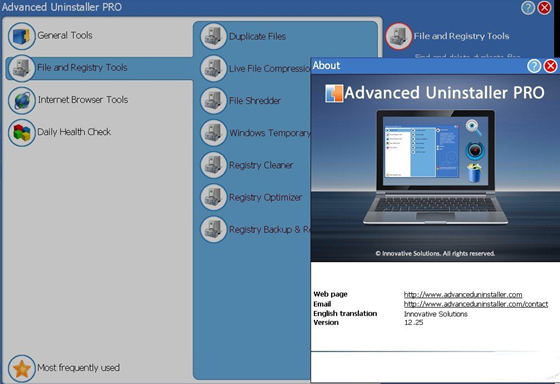560x384 pixels.
Task: Click the Registry Optimizer icon
Action: (x=214, y=197)
